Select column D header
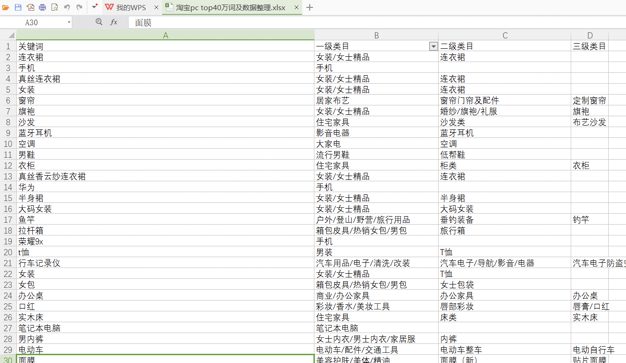Viewport: 626px width, 363px height. point(590,35)
